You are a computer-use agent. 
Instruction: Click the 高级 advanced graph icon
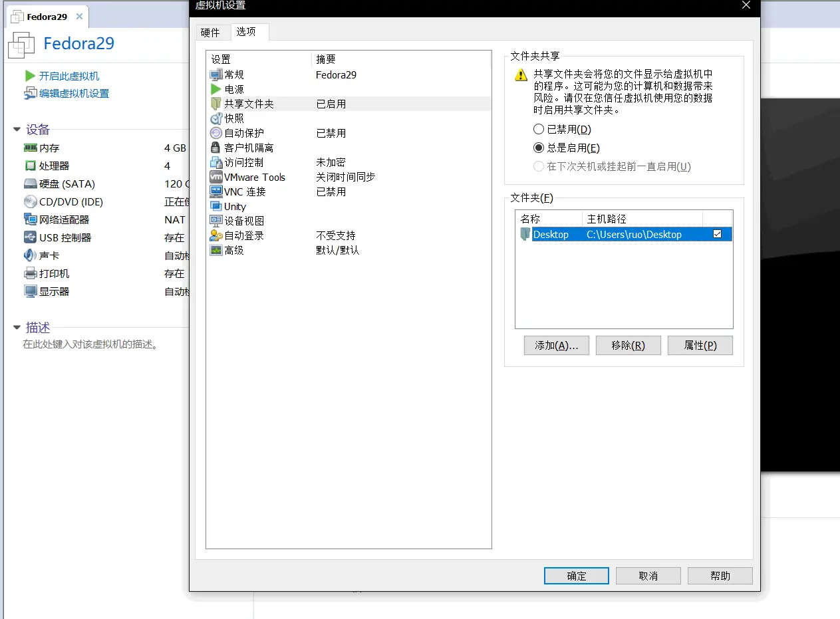215,250
